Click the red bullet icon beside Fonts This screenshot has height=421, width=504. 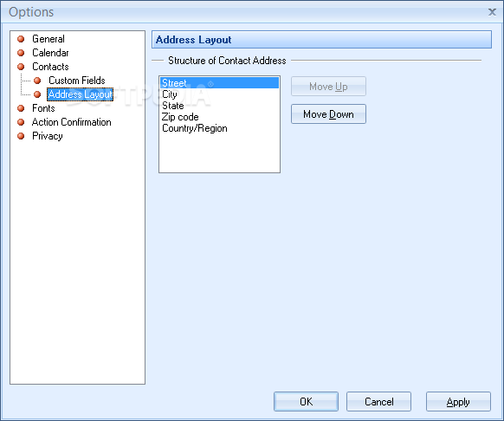(21, 108)
